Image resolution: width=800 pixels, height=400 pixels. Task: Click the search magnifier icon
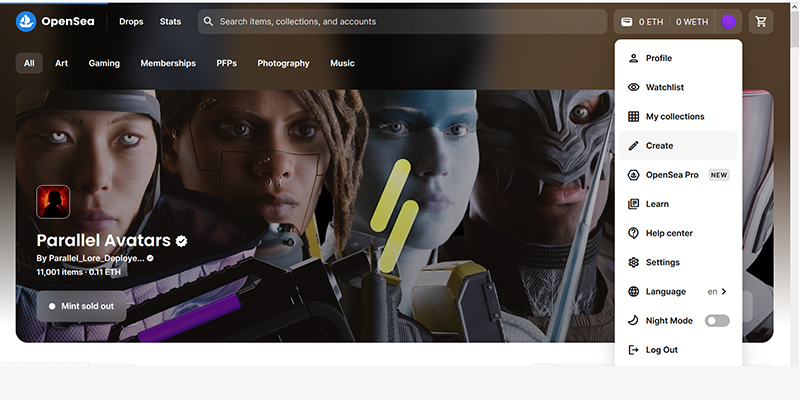[208, 21]
